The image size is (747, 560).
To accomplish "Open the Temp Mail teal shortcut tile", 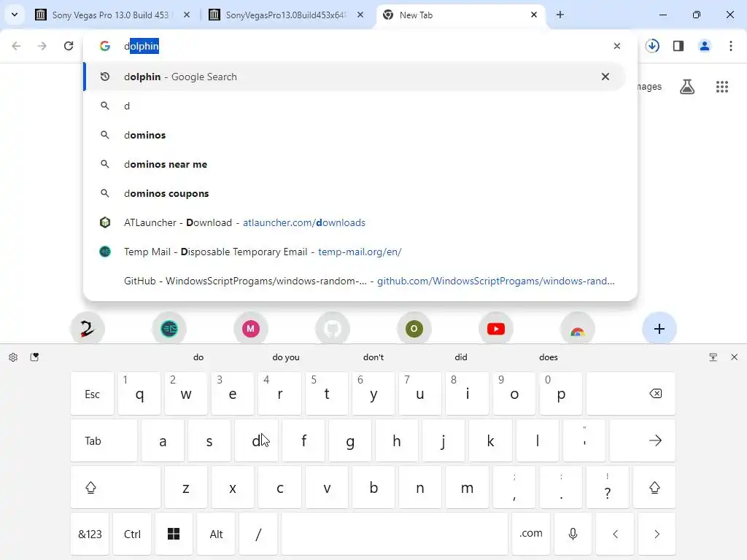I will [169, 329].
